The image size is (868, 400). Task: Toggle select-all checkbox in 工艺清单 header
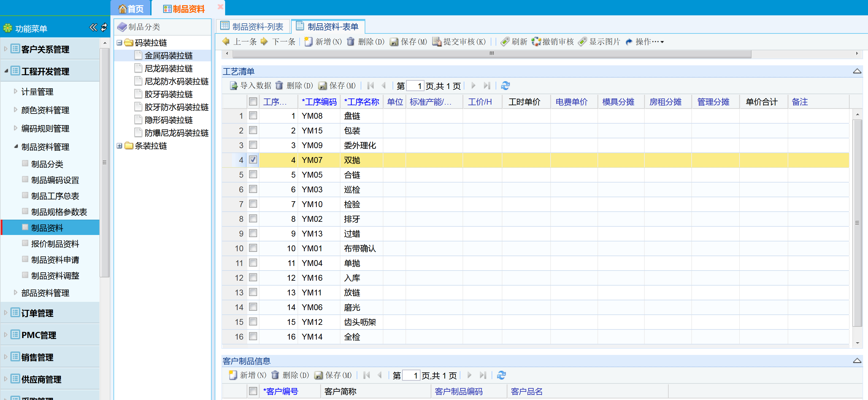[x=253, y=102]
